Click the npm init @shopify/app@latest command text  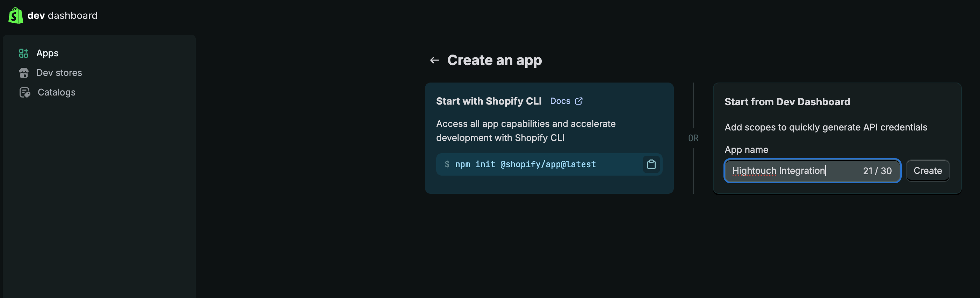(525, 164)
